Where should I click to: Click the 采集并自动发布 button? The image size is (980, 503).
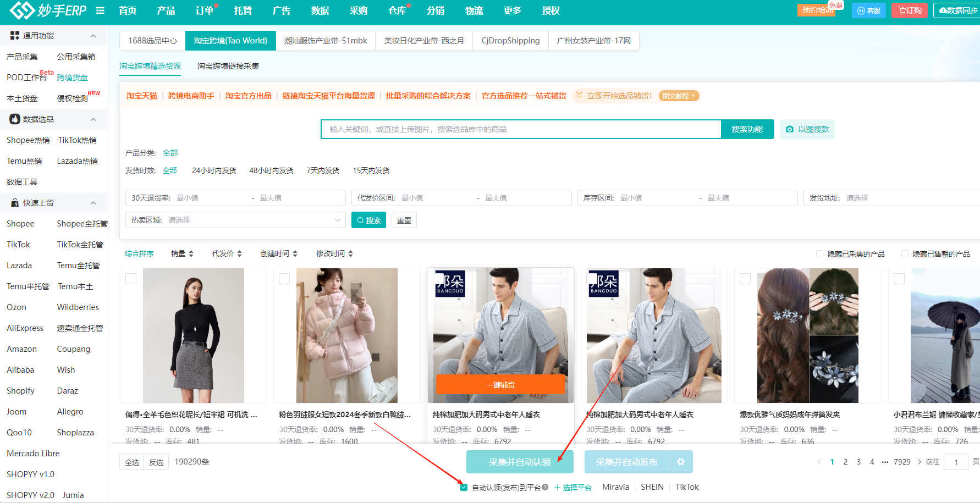click(x=626, y=462)
